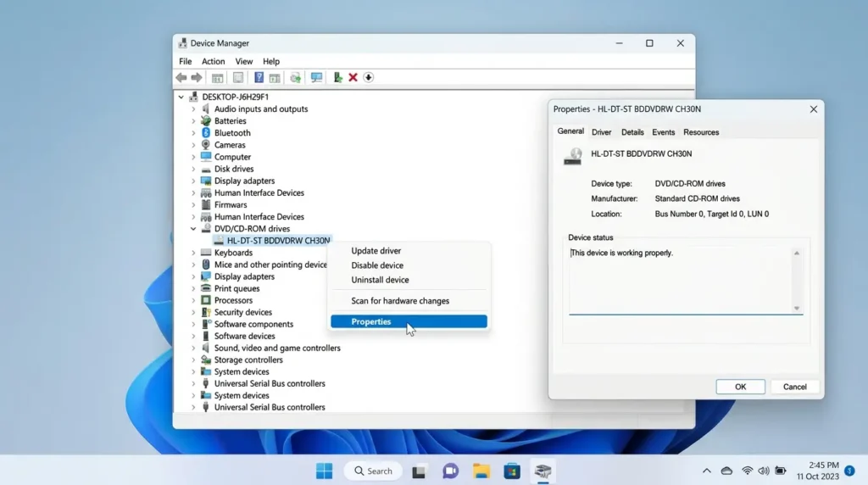The width and height of the screenshot is (868, 485).
Task: Click Cancel in the Properties dialog
Action: 794,387
